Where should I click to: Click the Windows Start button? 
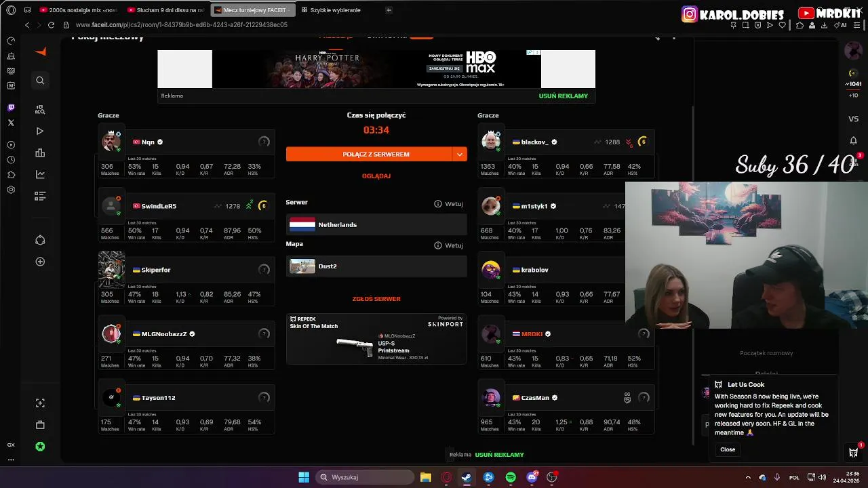coord(304,477)
